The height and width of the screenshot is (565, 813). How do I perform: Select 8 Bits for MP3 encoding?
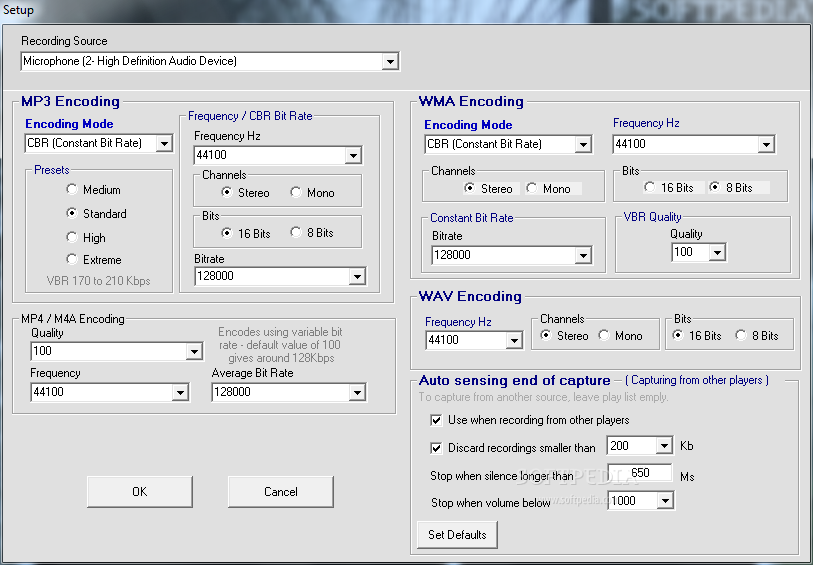296,232
